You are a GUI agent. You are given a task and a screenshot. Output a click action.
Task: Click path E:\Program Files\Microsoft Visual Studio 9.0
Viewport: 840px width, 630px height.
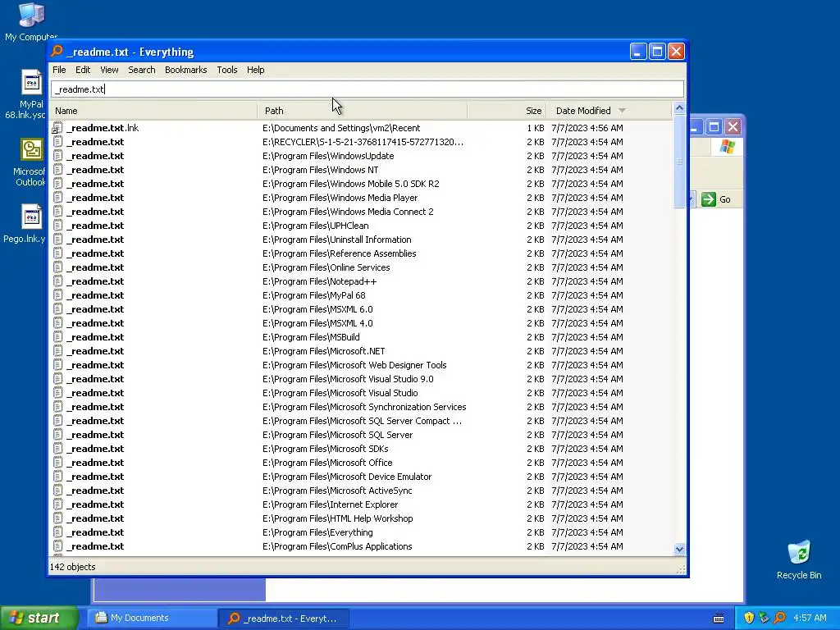click(x=348, y=379)
